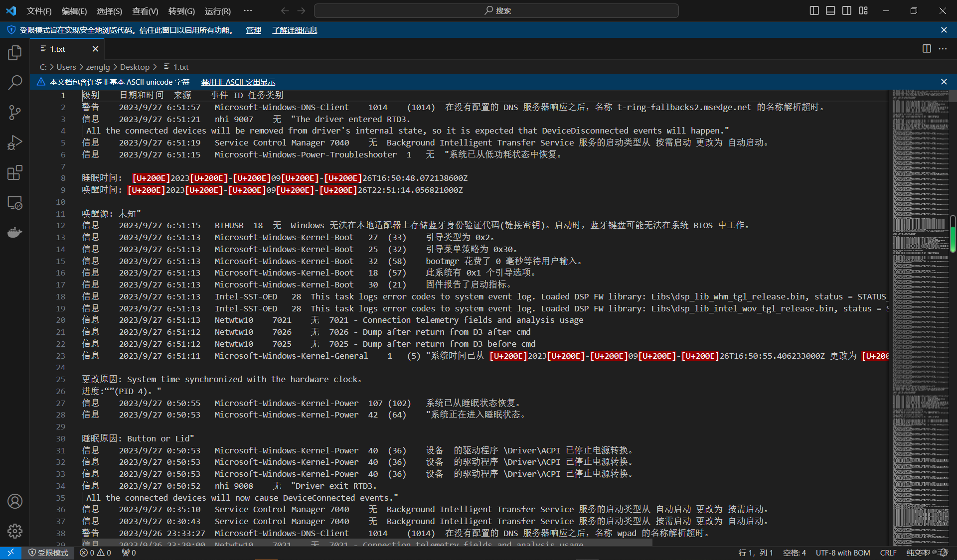Open the Docker view in activity bar
Viewport: 957px width, 560px height.
coord(15,233)
